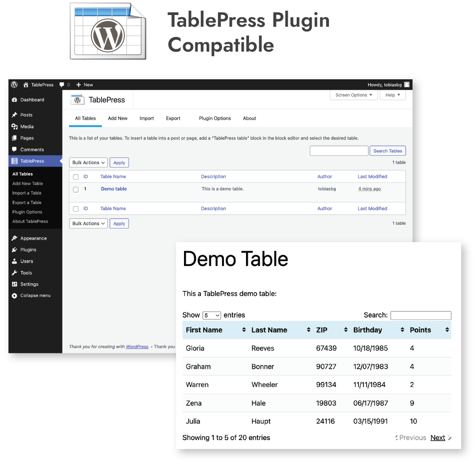Sort demo table by Points arrows

tap(447, 330)
